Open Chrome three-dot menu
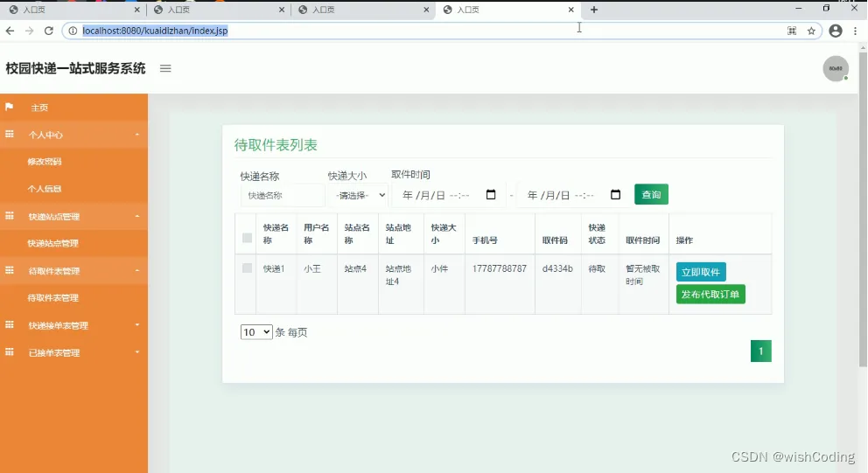The width and height of the screenshot is (868, 473). pos(855,31)
